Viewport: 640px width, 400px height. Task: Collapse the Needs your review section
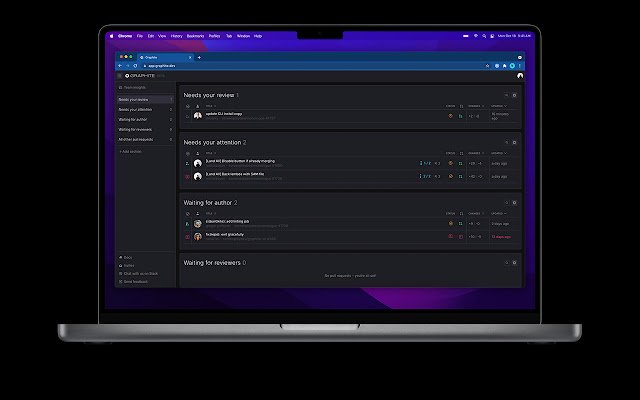507,95
